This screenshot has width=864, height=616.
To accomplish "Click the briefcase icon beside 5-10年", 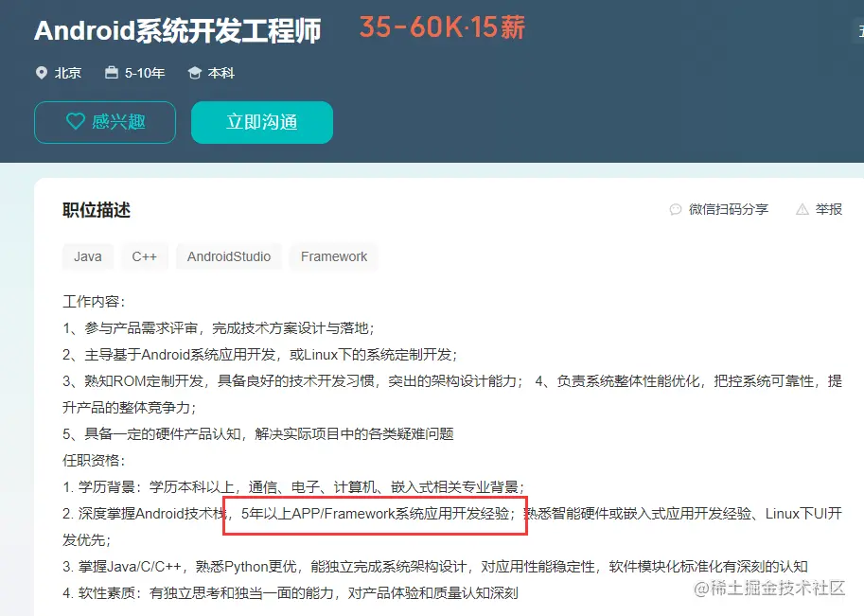I will click(x=112, y=72).
